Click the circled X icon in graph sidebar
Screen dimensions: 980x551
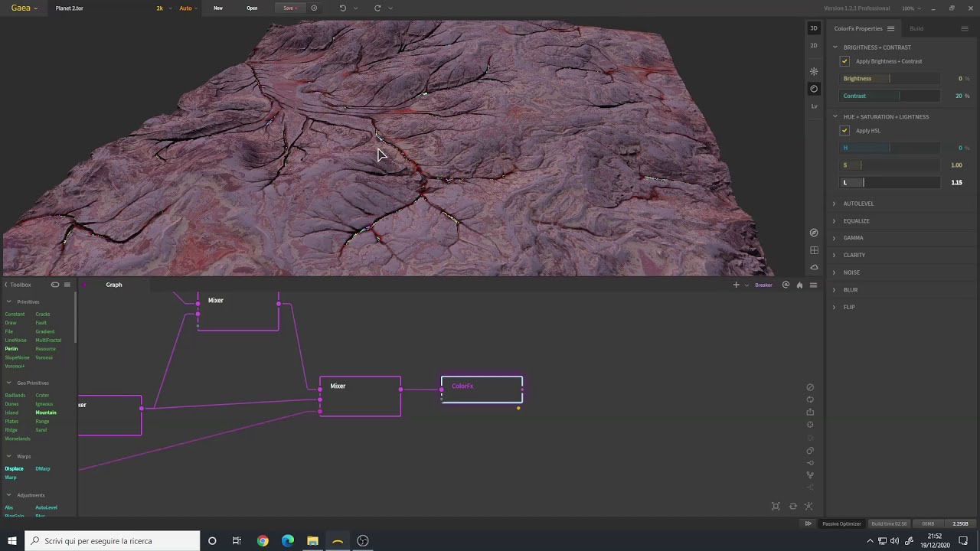(810, 425)
